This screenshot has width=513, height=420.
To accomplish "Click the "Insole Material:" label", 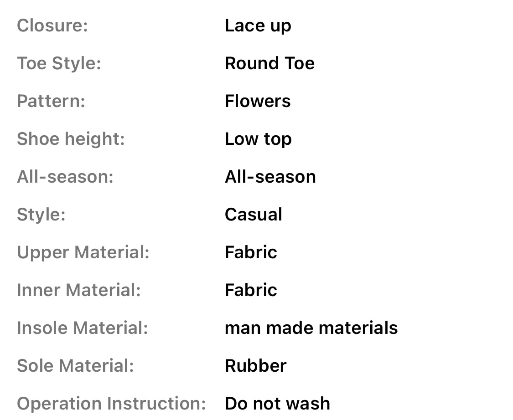I will pos(83,328).
